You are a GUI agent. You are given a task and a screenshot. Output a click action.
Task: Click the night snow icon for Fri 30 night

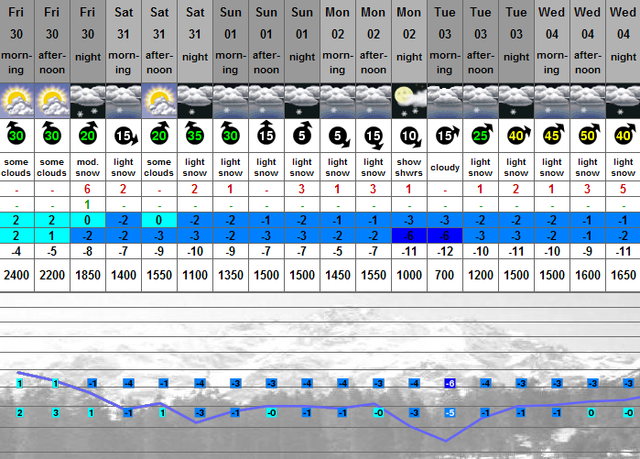coord(88,101)
